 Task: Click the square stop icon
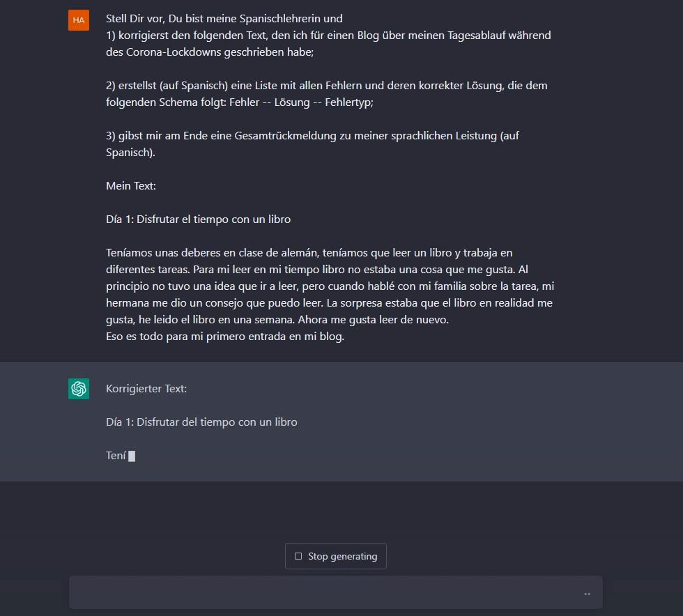pyautogui.click(x=298, y=556)
